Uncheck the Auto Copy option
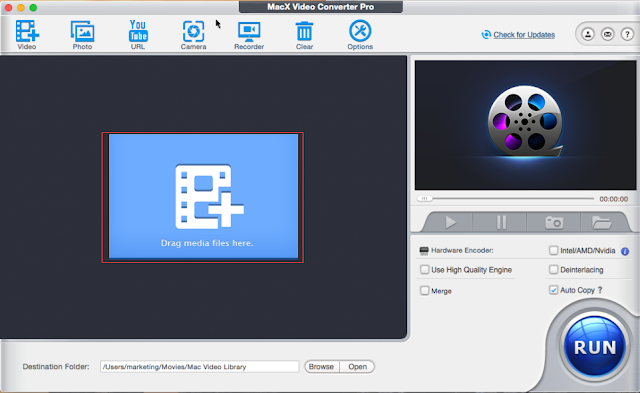640x393 pixels. 553,290
